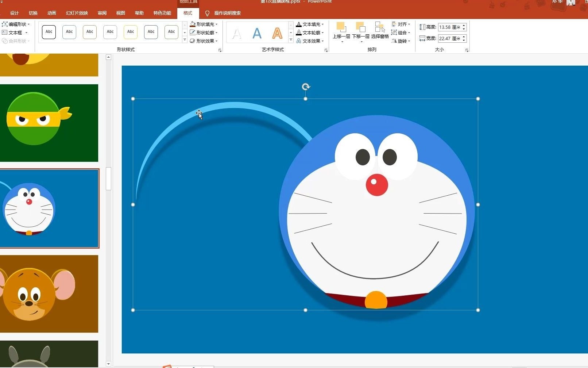Click the 操作说明搜索 search box
This screenshot has width=588, height=368.
[x=228, y=13]
